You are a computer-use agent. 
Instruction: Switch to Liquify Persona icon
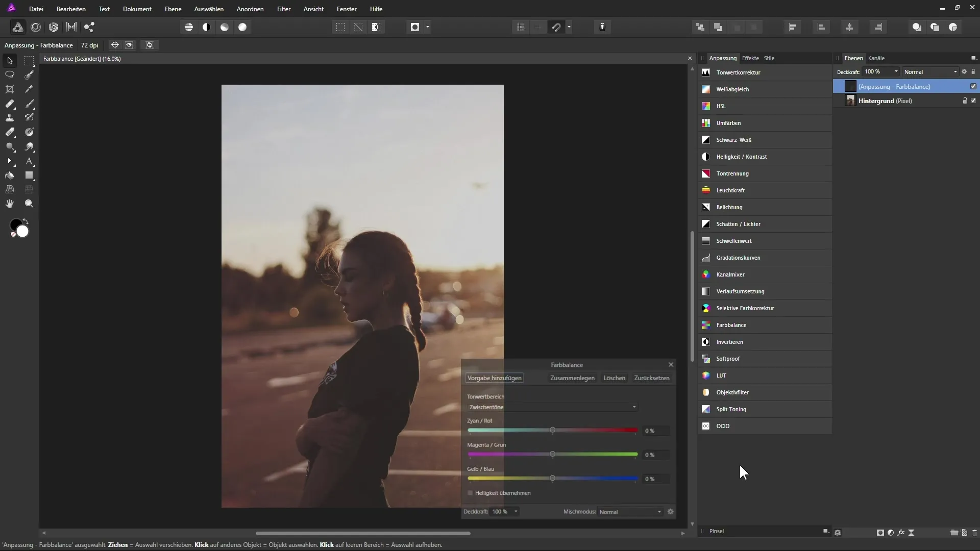coord(36,27)
